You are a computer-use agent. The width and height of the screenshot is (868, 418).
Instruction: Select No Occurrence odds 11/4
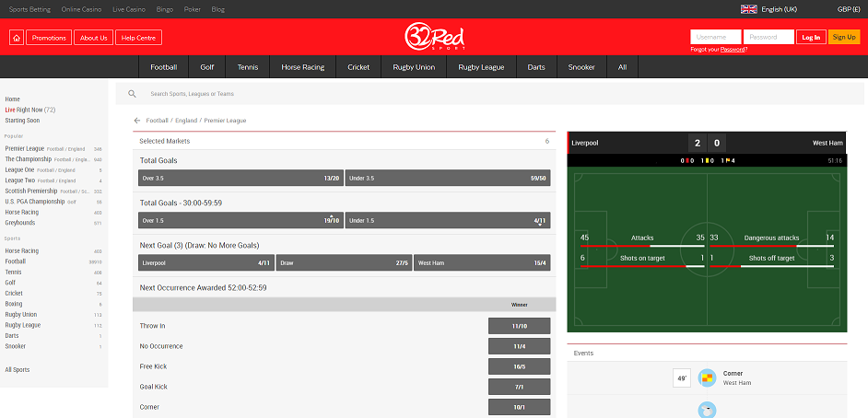[520, 346]
